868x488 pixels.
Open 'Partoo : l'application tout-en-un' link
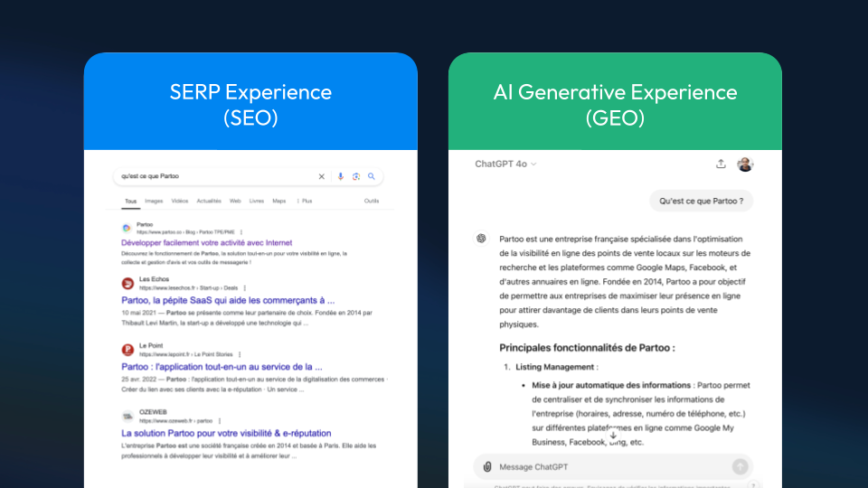pyautogui.click(x=222, y=367)
